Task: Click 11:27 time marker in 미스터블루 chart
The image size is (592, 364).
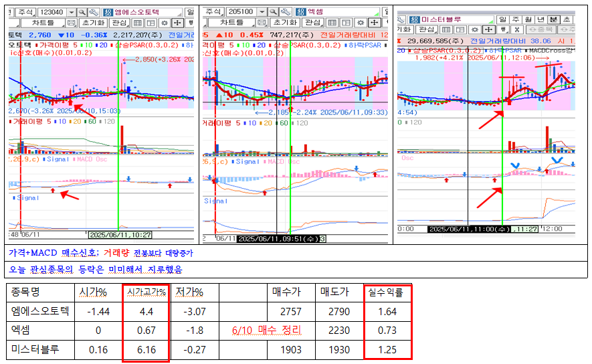Action: tap(525, 230)
